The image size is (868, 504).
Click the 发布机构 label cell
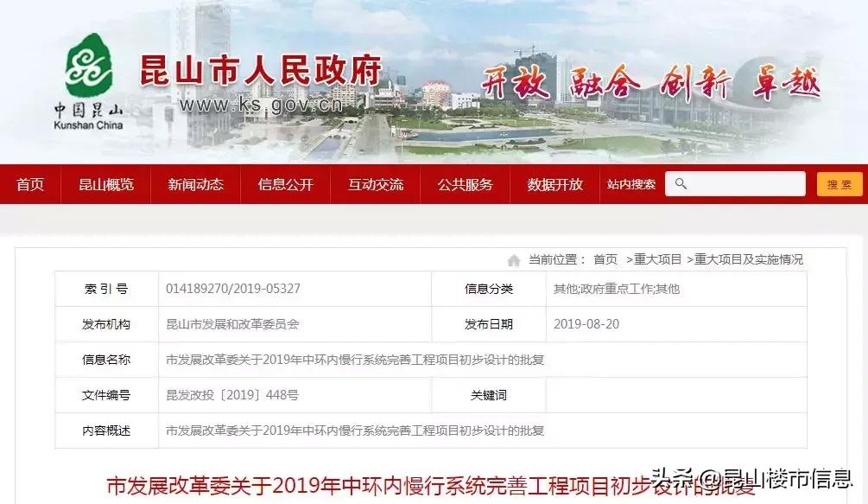pos(106,324)
